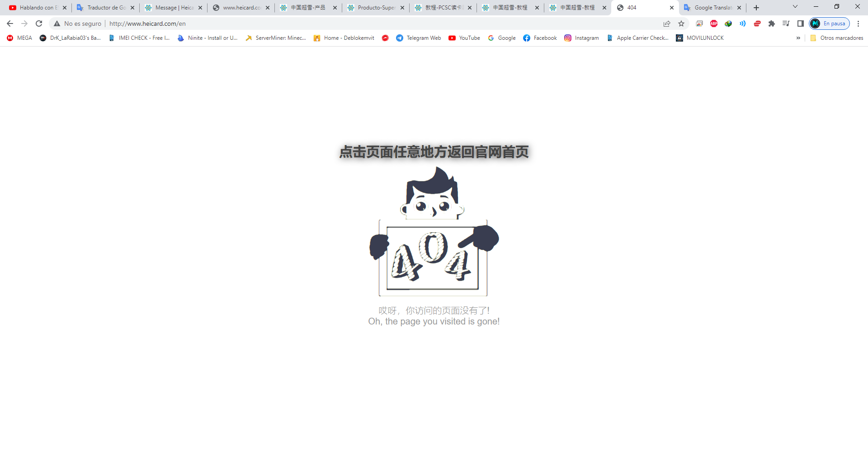Switch to Producto-Super tab

click(376, 8)
